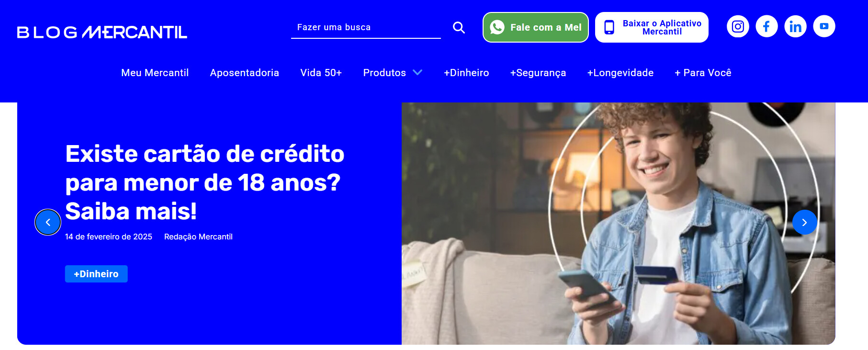Click the +Dinheiro category tag button
Screen dimensions: 868x350
(96, 274)
